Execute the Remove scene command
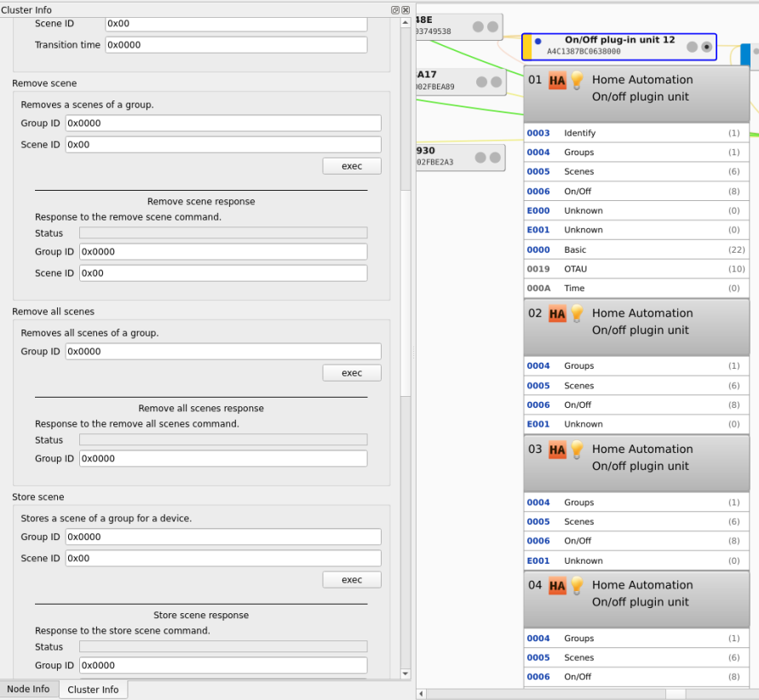Screen dimensions: 759x700 coord(352,166)
